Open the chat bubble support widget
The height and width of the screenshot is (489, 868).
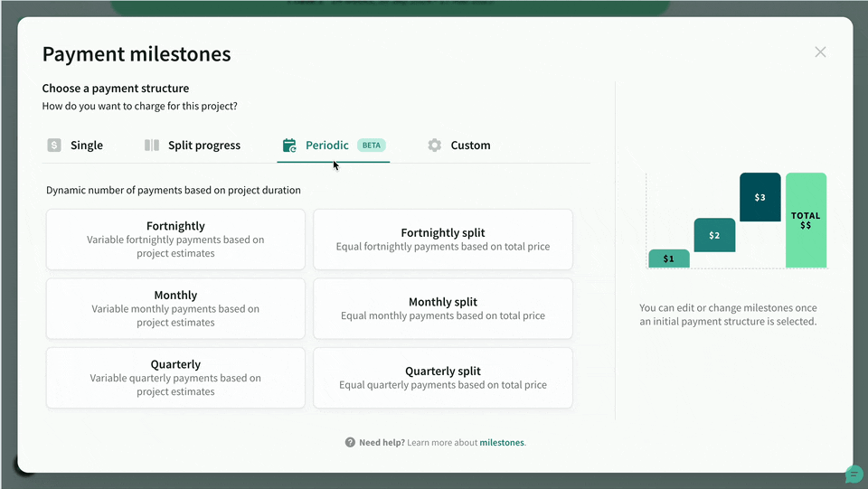pos(854,474)
